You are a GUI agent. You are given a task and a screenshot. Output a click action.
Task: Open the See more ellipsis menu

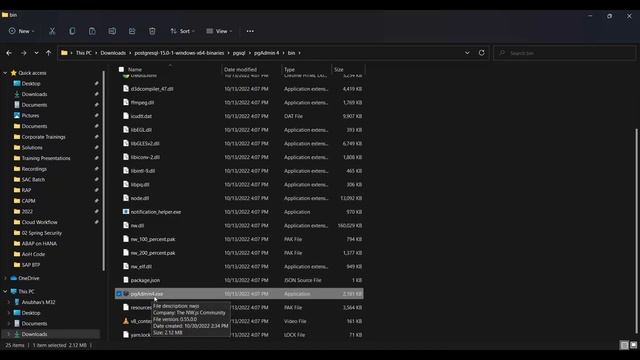tap(250, 31)
